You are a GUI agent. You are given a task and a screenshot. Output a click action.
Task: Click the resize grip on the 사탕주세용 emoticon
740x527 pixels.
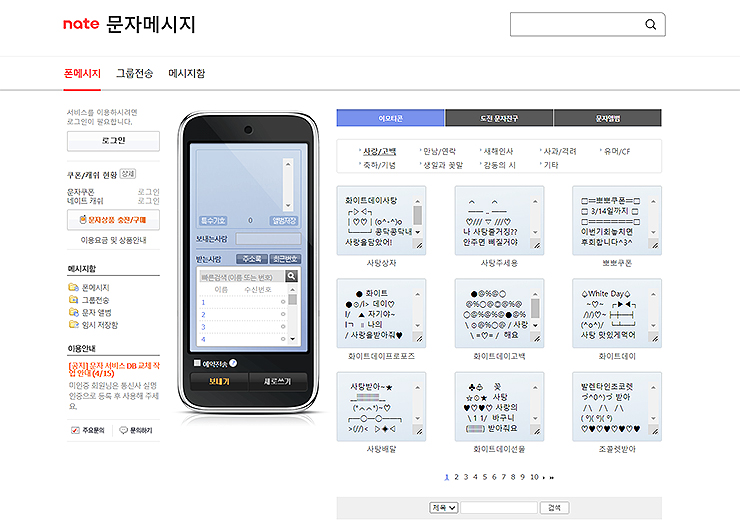[537, 244]
